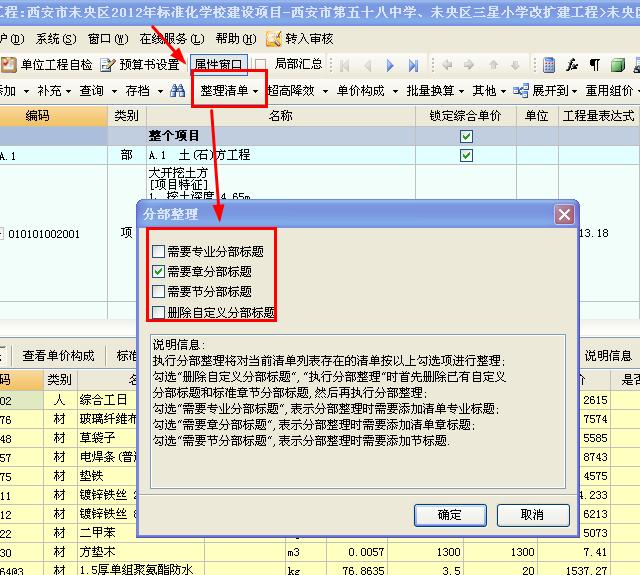
Task: Switch to the 查看单价构成 tab
Action: pos(58,356)
